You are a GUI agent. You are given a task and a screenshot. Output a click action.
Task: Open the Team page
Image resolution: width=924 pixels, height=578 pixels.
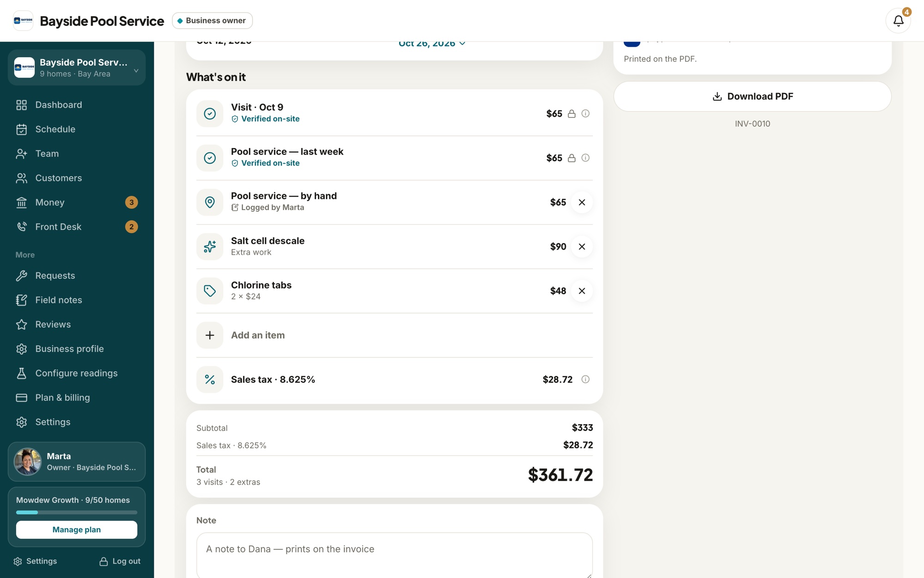(x=77, y=154)
